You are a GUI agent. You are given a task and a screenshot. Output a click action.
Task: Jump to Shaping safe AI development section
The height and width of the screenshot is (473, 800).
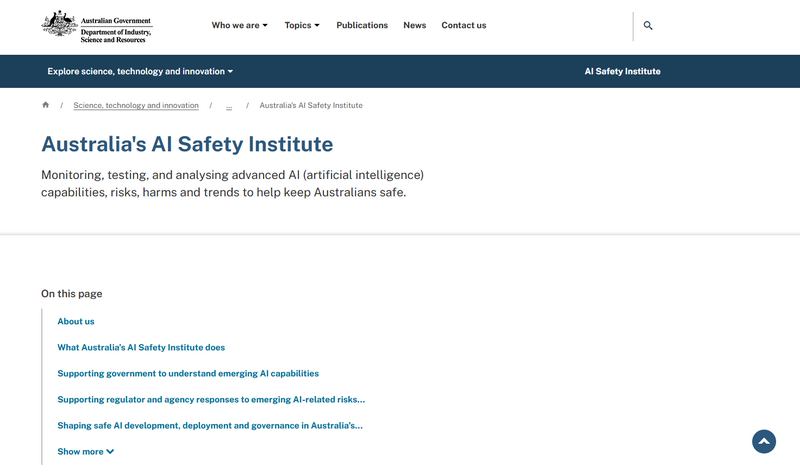pyautogui.click(x=210, y=426)
